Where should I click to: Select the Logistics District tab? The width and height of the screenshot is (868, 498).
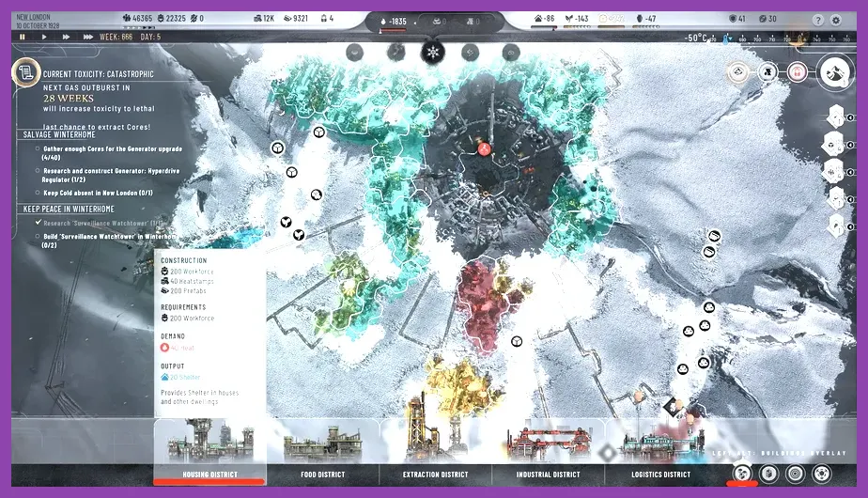[661, 475]
